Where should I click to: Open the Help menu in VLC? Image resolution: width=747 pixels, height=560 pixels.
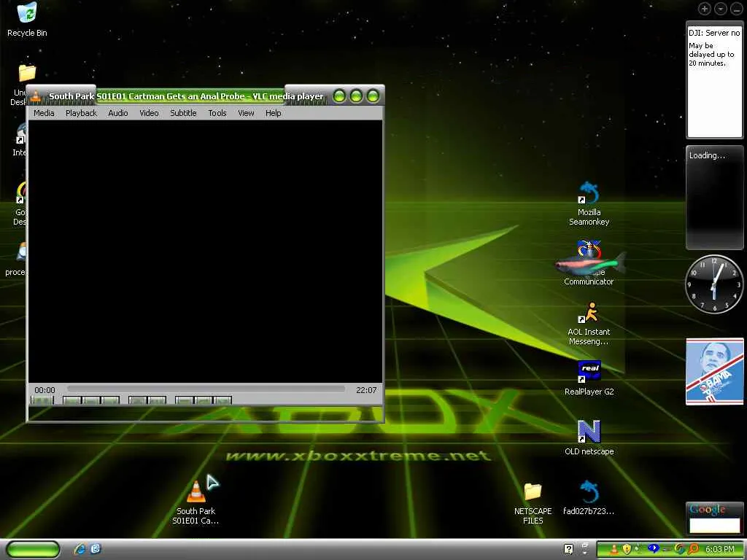(x=273, y=113)
